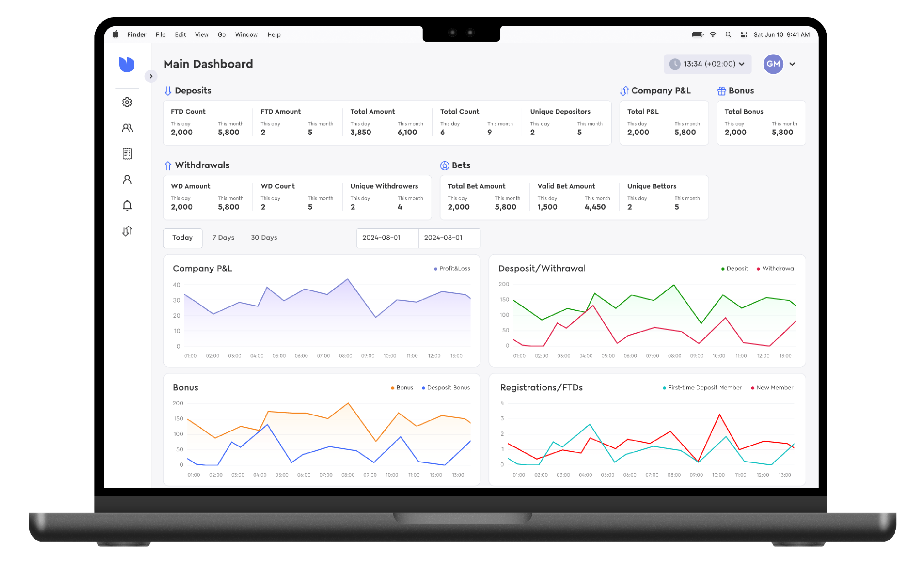Open the Window menu
This screenshot has width=924, height=564.
pos(246,34)
